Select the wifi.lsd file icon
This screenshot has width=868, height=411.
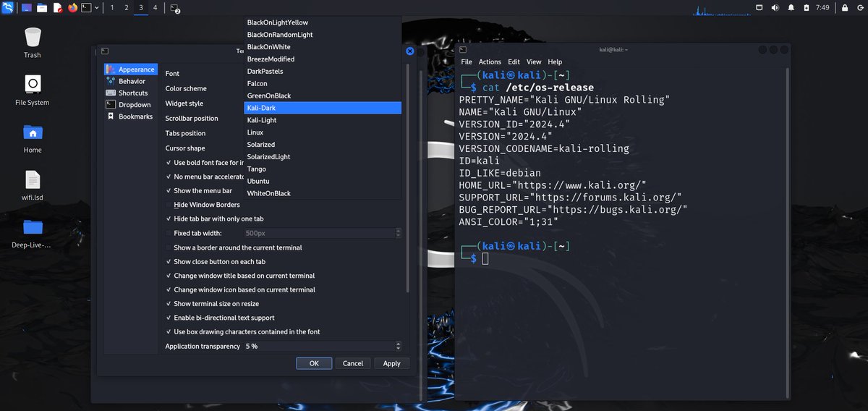pos(33,185)
